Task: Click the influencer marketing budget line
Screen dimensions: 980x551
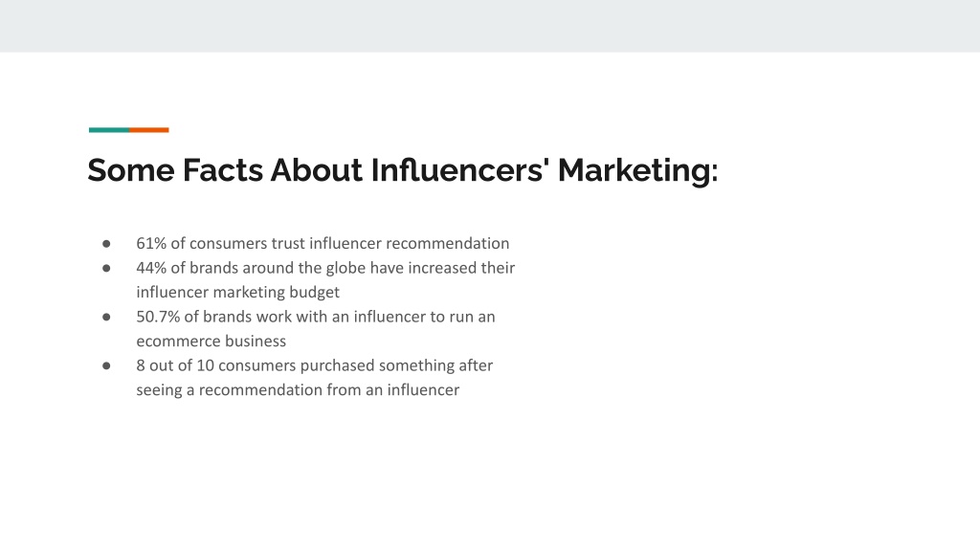Action: tap(238, 293)
